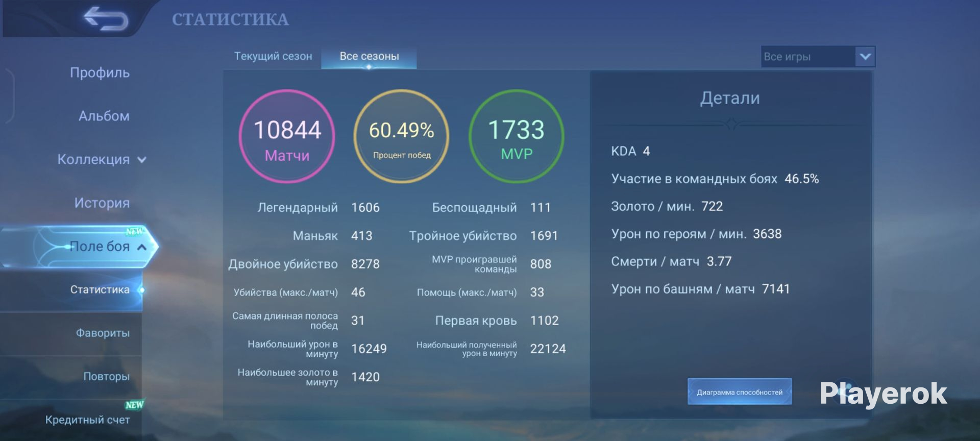980x441 pixels.
Task: Collapse the Поле боя menu
Action: [142, 247]
